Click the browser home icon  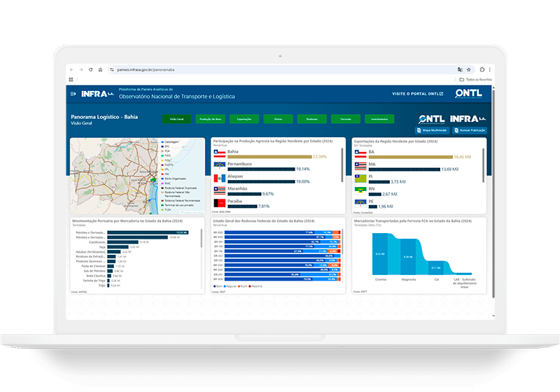click(101, 69)
